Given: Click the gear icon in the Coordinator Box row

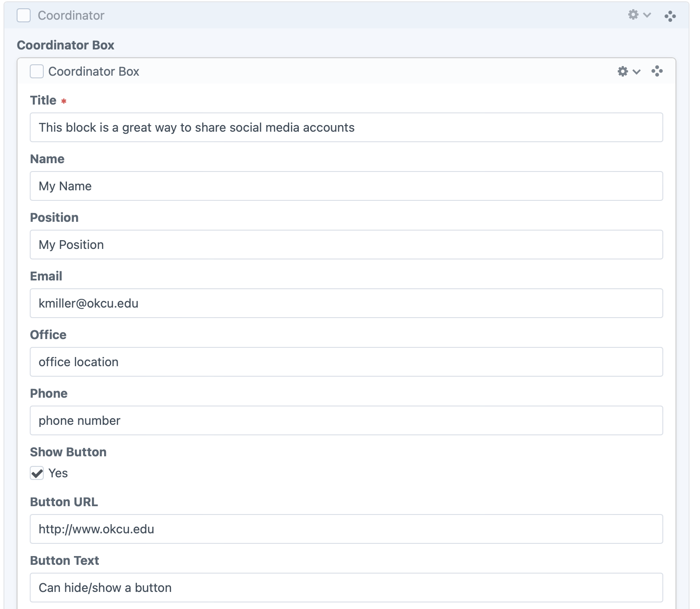Looking at the screenshot, I should (623, 71).
